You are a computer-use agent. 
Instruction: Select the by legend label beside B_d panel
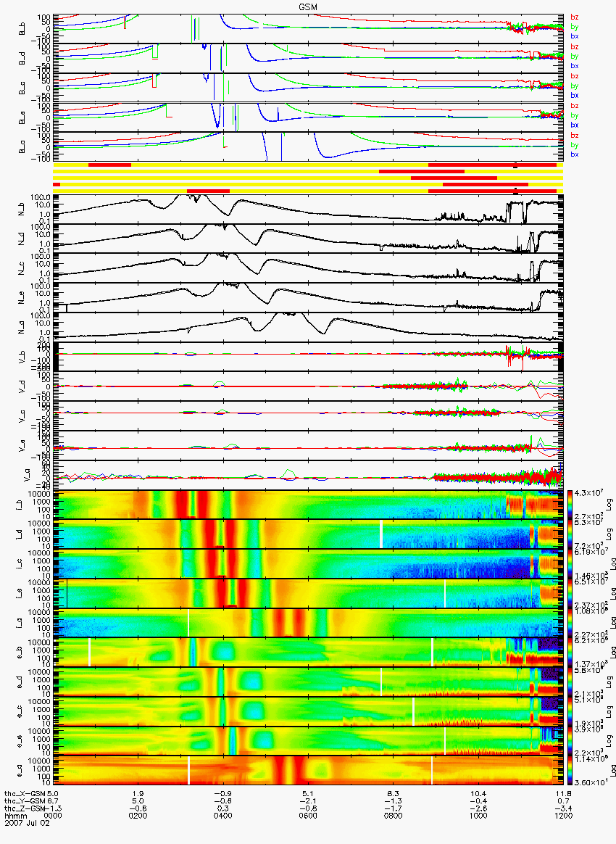[x=575, y=56]
